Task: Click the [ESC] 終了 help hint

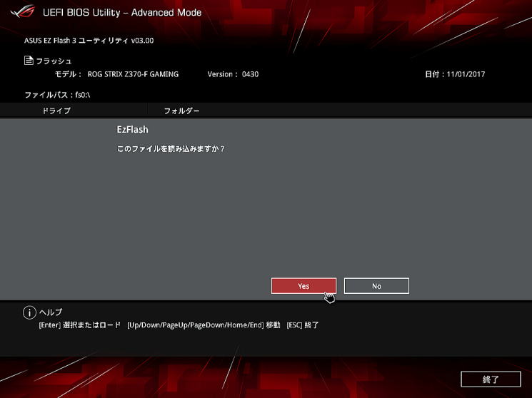Action: [303, 325]
